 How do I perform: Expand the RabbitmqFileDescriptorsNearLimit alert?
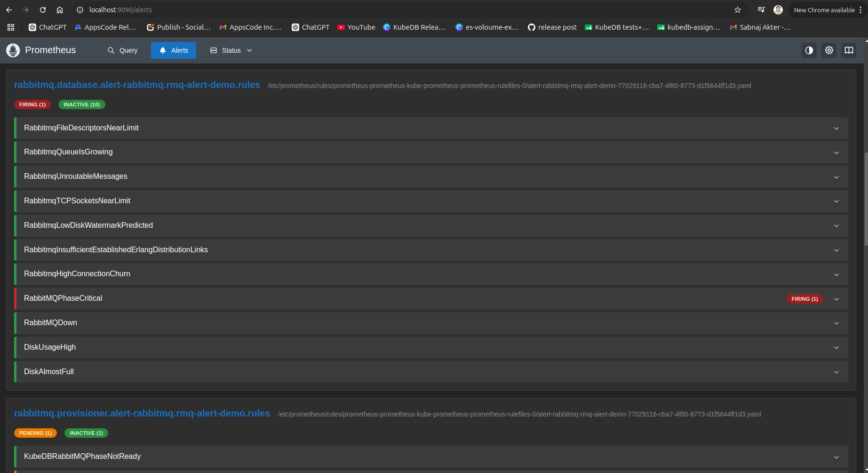[x=431, y=128]
